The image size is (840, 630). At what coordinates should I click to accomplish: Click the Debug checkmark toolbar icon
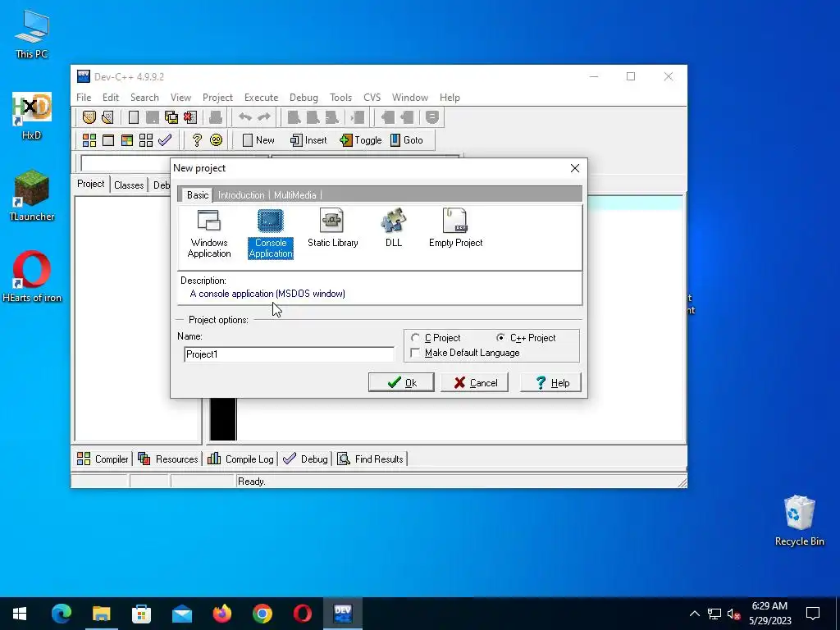(165, 140)
